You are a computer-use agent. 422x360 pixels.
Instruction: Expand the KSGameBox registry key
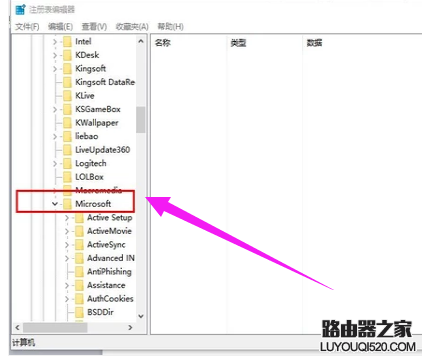(x=55, y=110)
